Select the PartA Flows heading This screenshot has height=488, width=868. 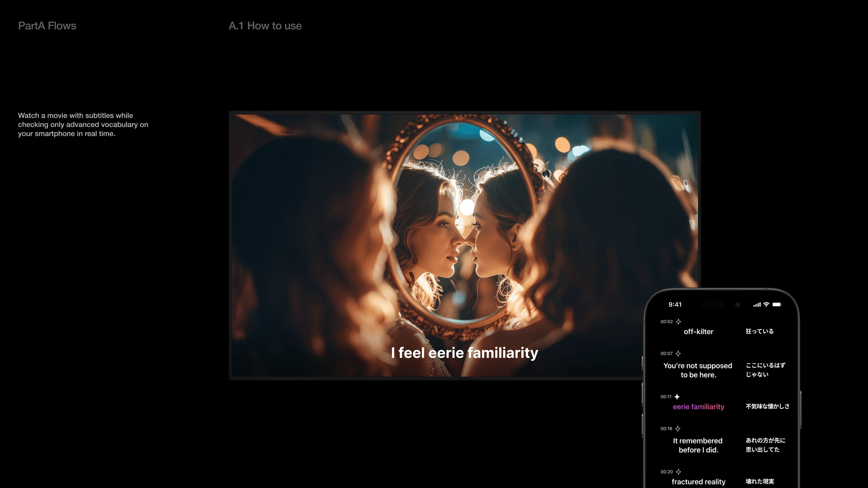click(47, 26)
